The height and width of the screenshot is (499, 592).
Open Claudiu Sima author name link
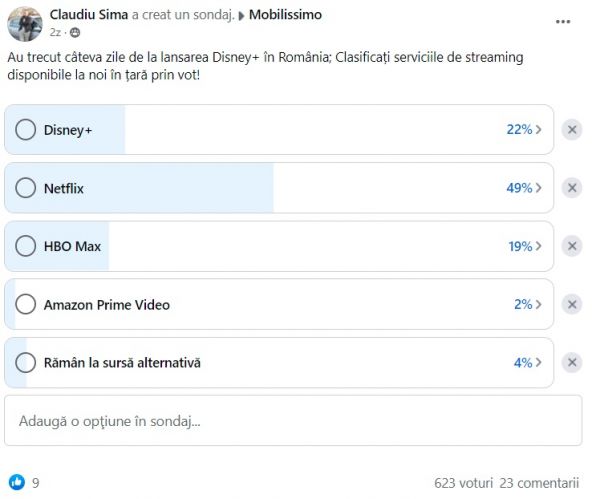(x=89, y=15)
